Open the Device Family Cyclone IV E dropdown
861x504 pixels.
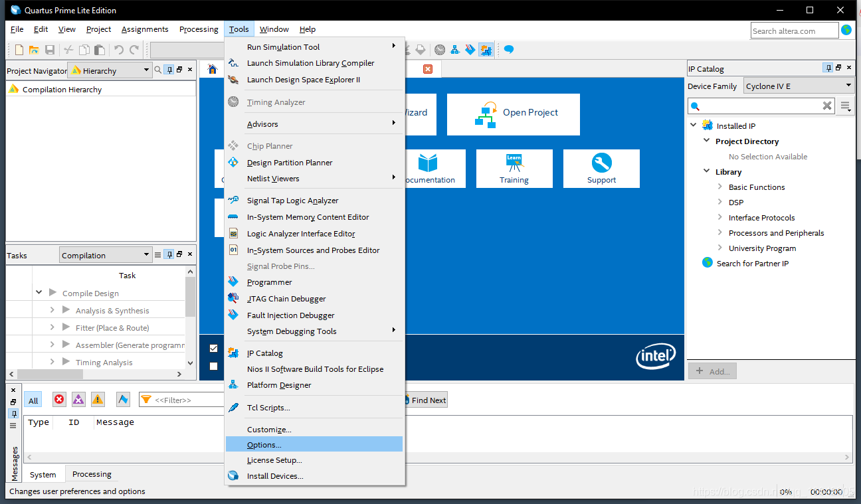[799, 86]
